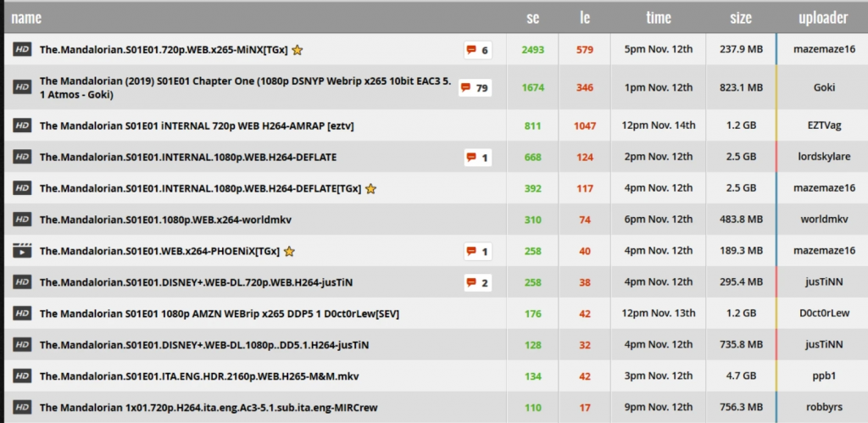Open uploader profile EZTVag

(823, 125)
